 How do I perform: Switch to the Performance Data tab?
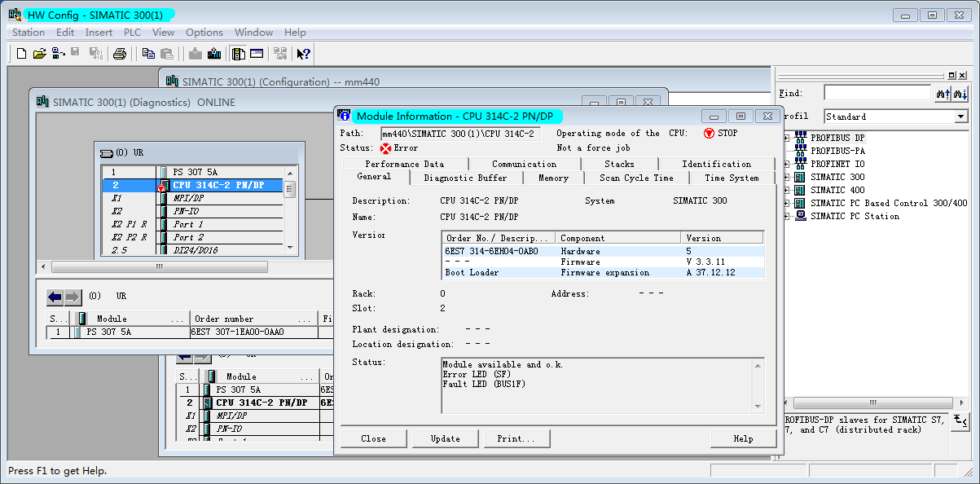click(x=405, y=164)
